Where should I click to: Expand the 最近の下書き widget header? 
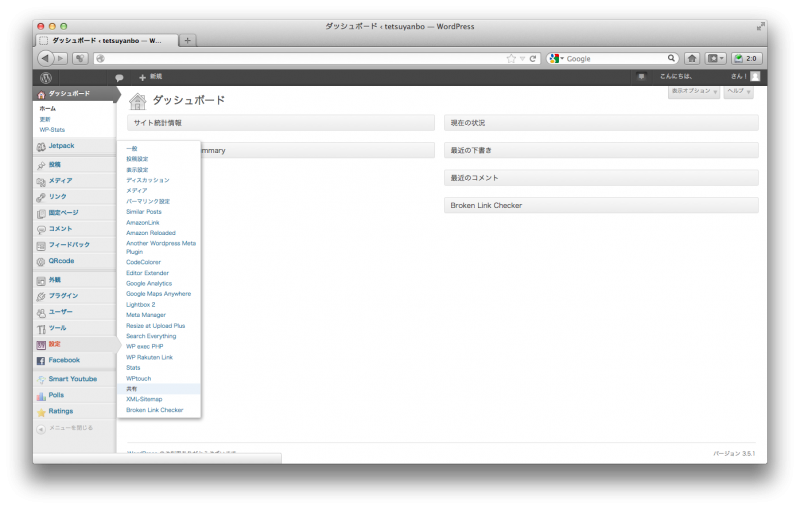click(601, 150)
